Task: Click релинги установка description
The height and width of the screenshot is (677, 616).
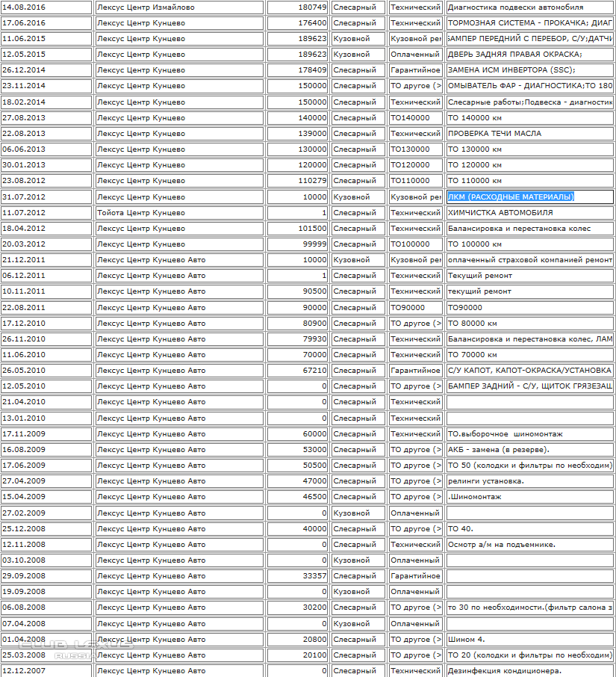Action: click(529, 481)
